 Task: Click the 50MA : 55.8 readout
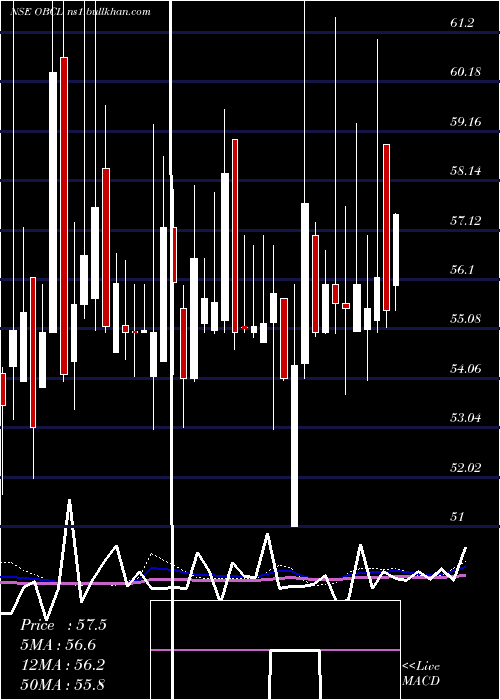coord(62,685)
